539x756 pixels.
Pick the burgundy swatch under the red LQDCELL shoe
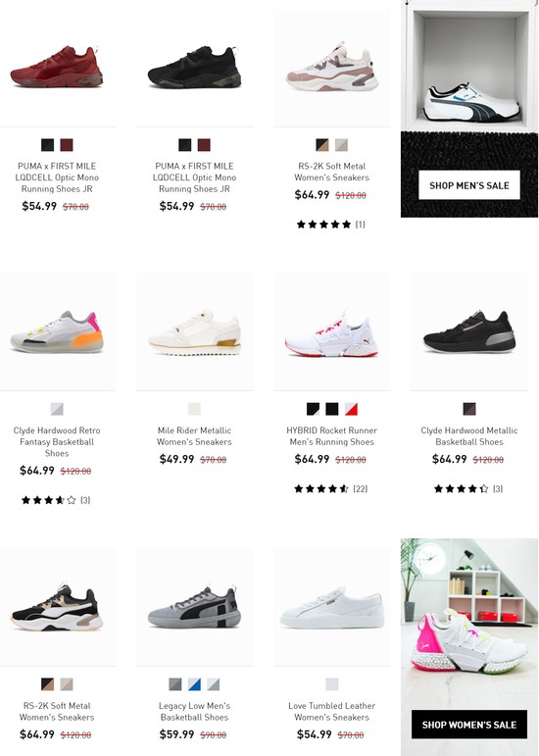coord(67,145)
